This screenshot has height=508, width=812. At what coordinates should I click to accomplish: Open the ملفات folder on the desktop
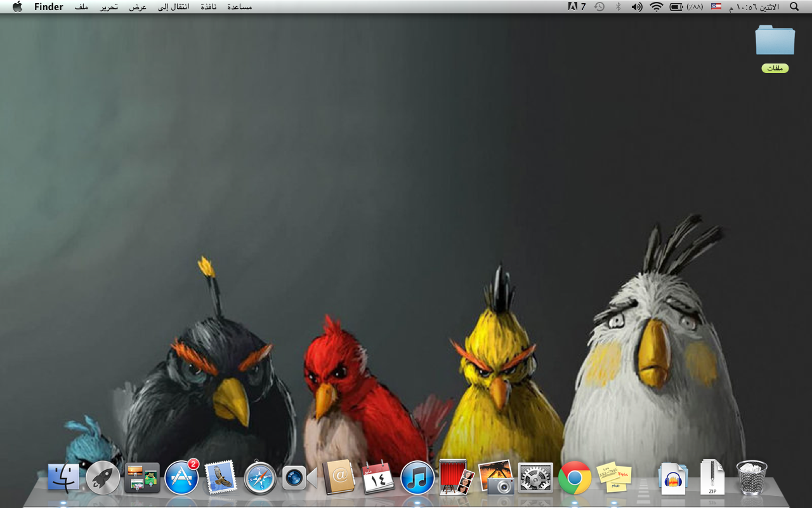775,49
